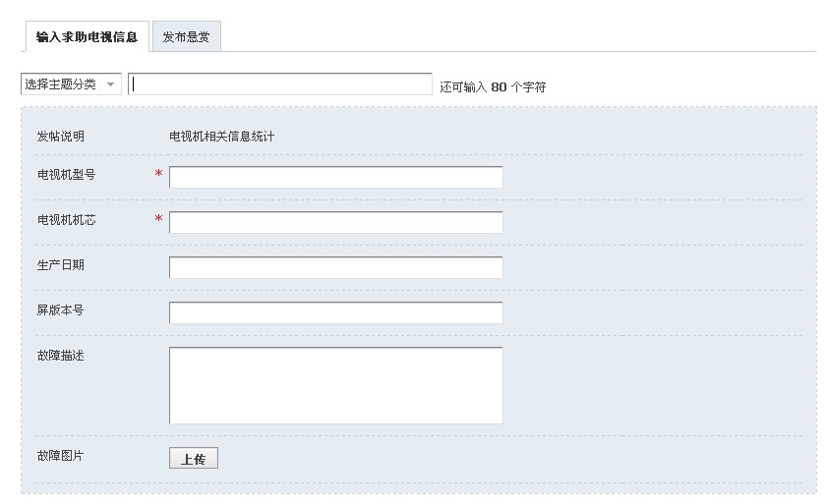Click the 生产日期 label
Image resolution: width=825 pixels, height=504 pixels.
[x=61, y=265]
